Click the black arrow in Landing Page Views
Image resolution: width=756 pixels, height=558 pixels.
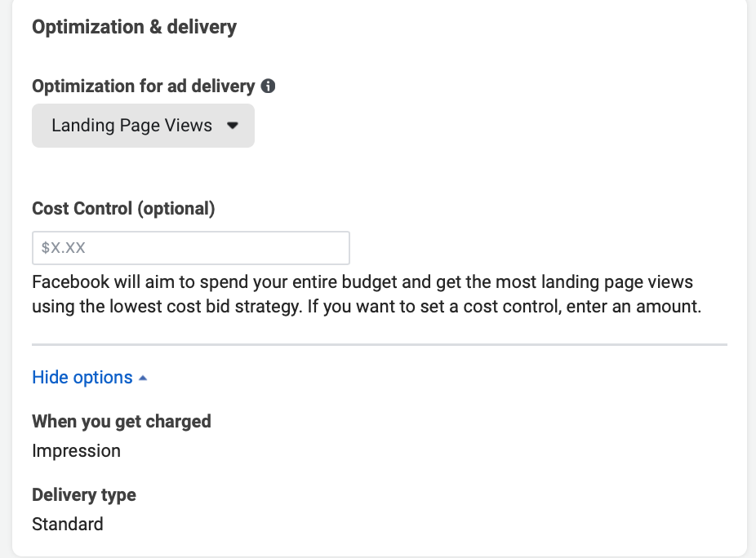[232, 126]
